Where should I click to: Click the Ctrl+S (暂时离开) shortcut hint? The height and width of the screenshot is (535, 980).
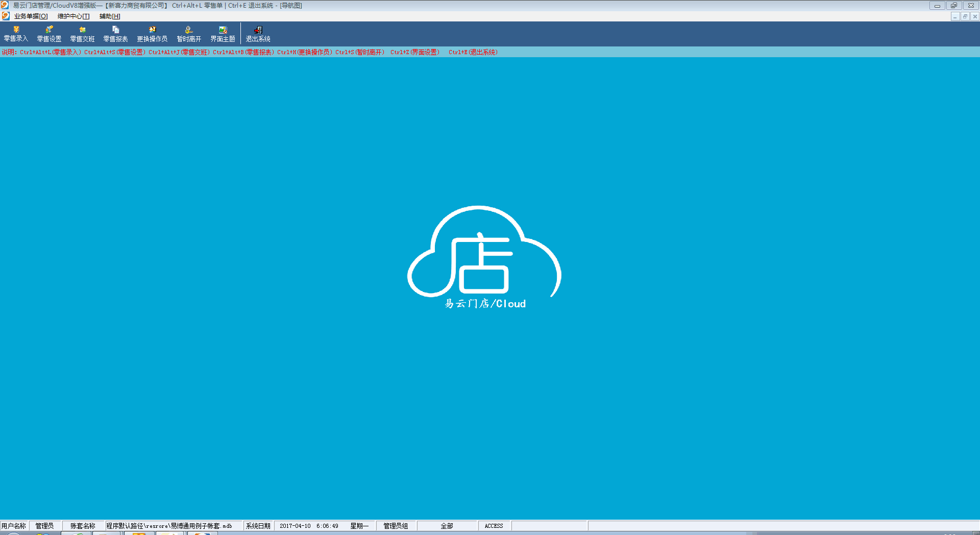pos(360,52)
